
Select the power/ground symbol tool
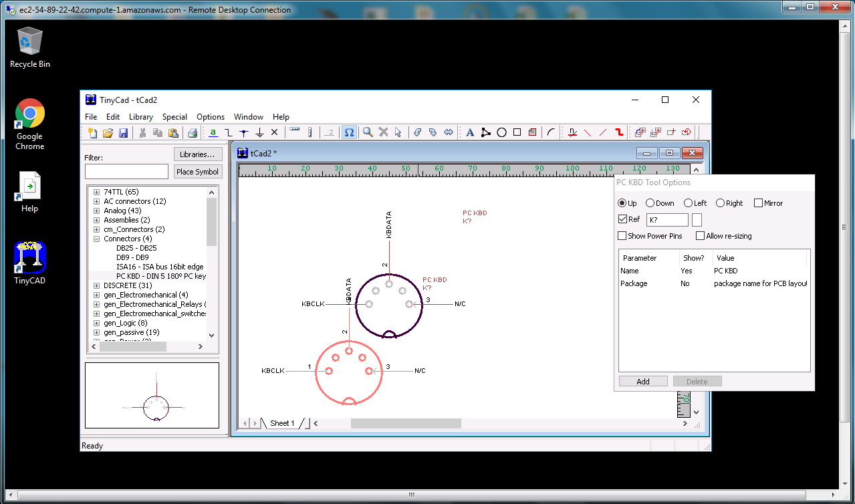pyautogui.click(x=259, y=133)
